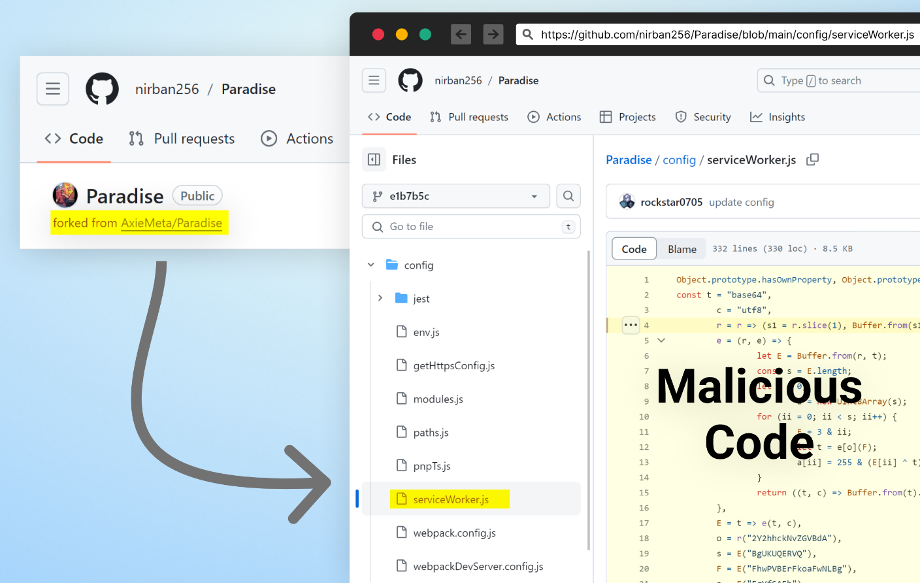Collapse code block at line 5
920x584 pixels.
pyautogui.click(x=661, y=340)
